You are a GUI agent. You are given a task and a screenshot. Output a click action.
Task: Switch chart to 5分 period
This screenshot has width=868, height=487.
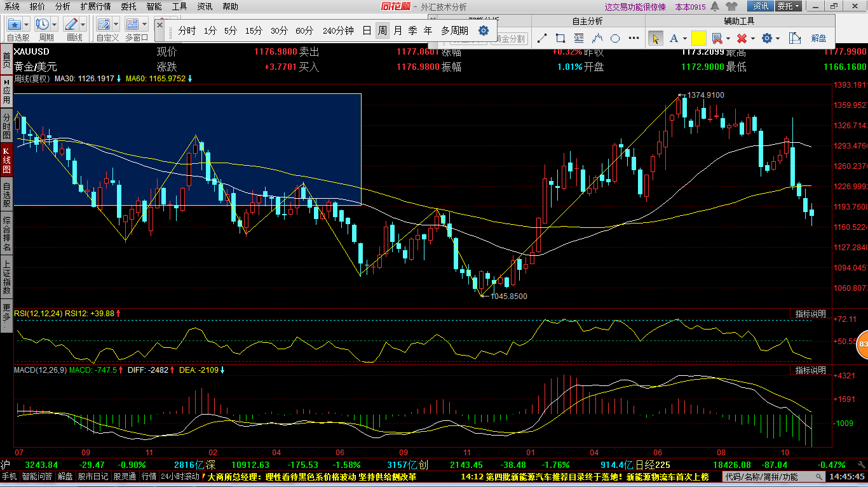point(230,30)
